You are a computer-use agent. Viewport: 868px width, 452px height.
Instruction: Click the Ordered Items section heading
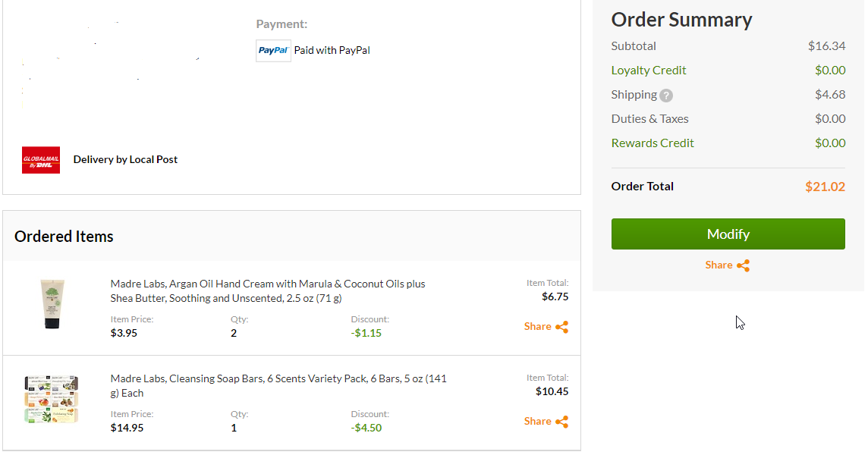pos(64,237)
